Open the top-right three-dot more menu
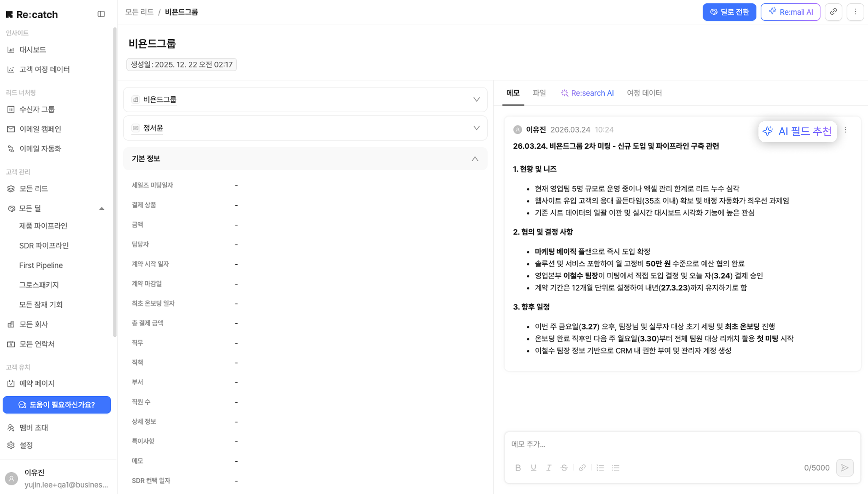The height and width of the screenshot is (494, 868). 855,12
